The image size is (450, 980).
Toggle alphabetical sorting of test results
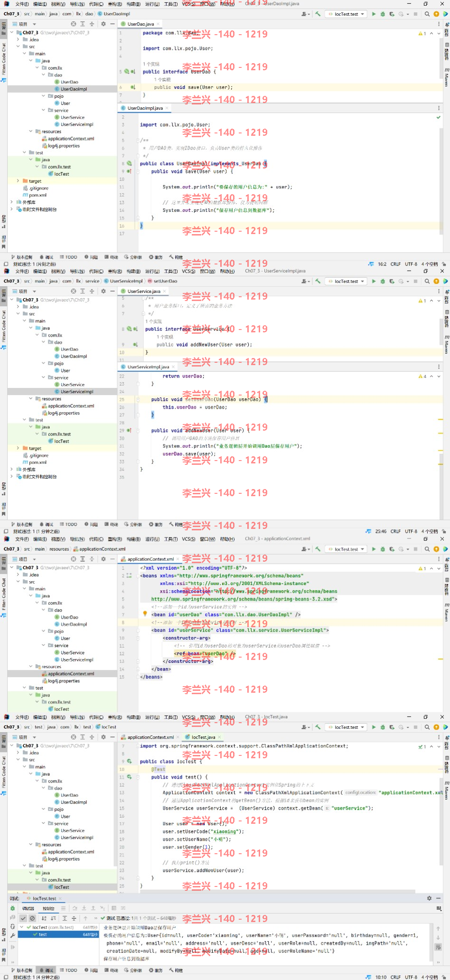click(x=44, y=918)
